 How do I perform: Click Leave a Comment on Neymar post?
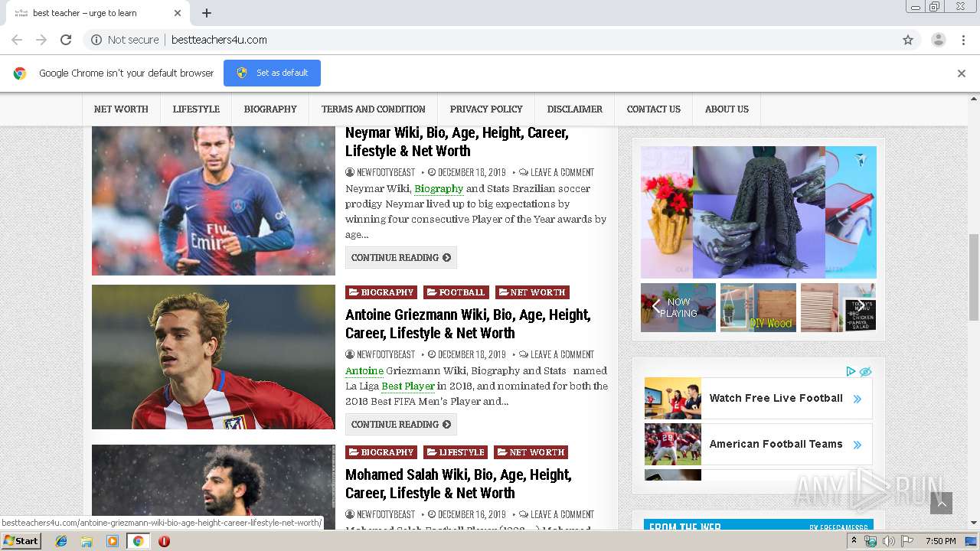(x=562, y=172)
